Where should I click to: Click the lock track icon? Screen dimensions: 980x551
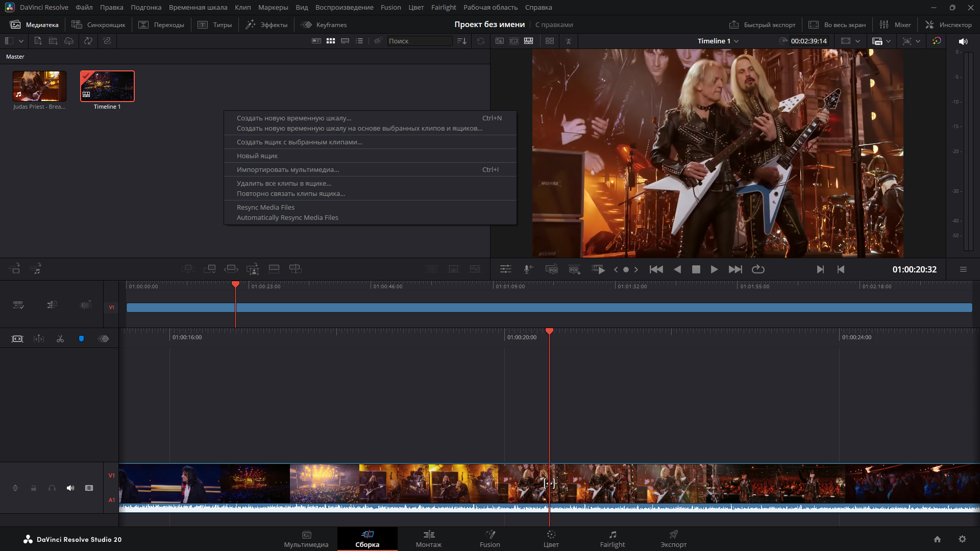[34, 488]
